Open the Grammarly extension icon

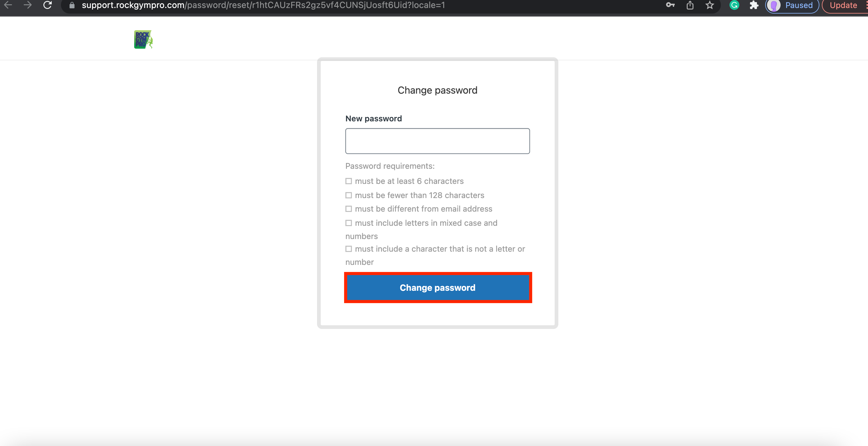734,5
